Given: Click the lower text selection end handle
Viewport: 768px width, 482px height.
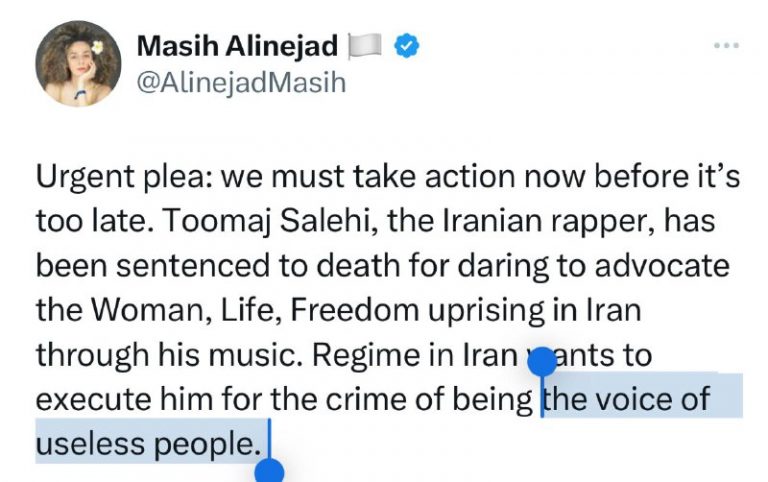Looking at the screenshot, I should click(x=269, y=471).
